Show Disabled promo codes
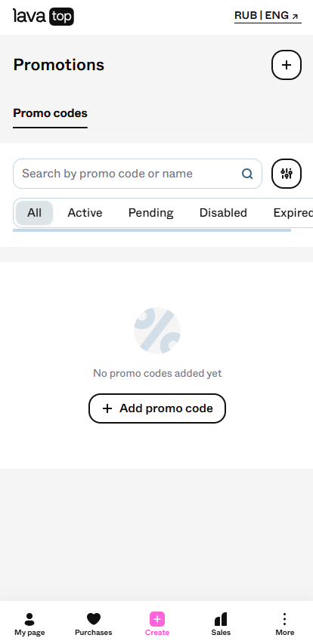The height and width of the screenshot is (644, 313). 223,213
